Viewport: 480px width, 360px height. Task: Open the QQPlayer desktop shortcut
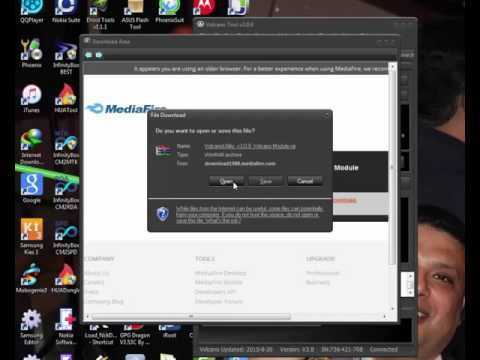32,12
